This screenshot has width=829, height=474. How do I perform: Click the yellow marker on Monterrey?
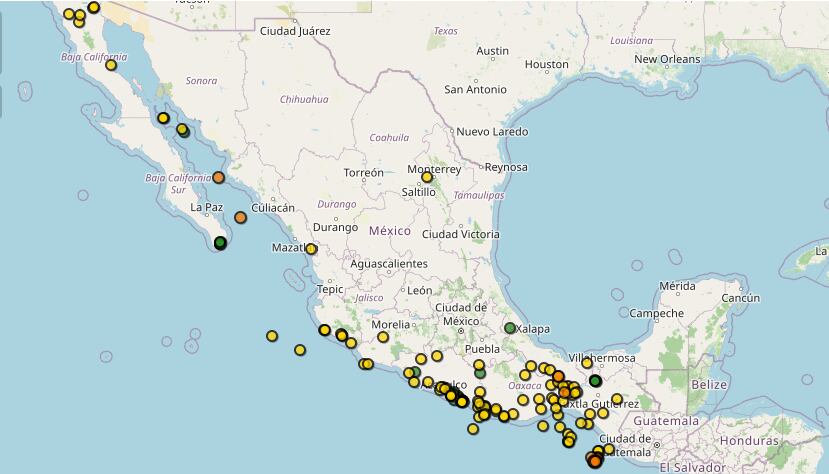427,177
